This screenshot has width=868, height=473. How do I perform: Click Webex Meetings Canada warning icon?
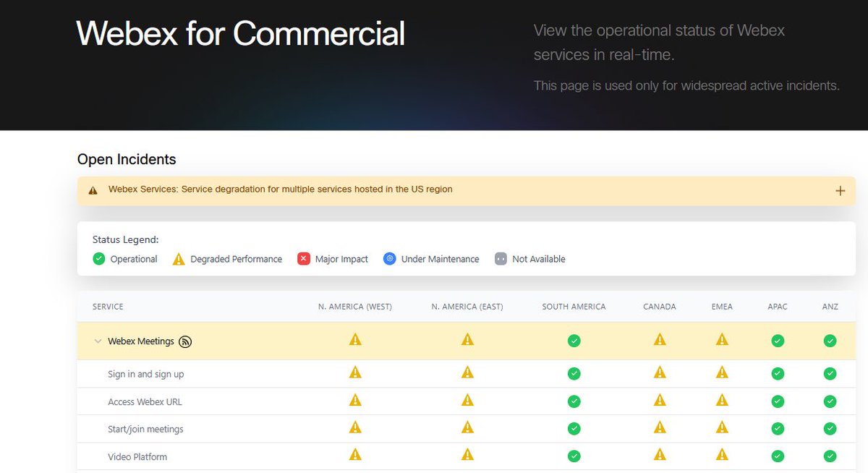coord(660,339)
